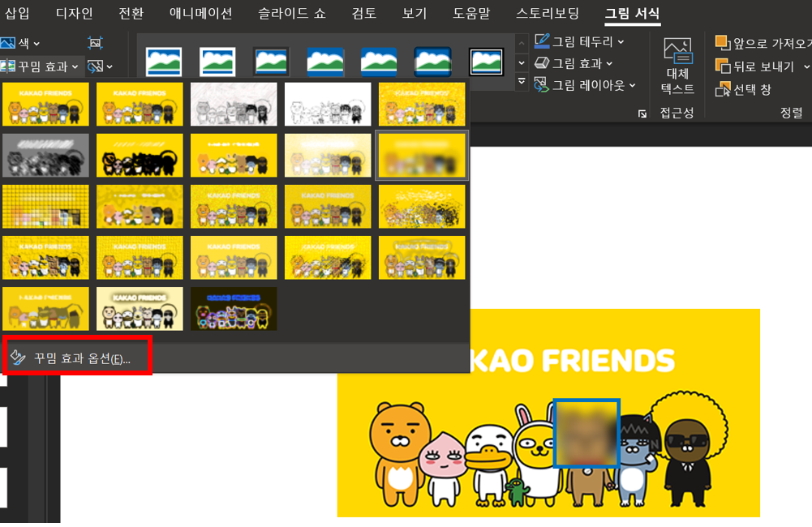Switch to the 디자인 ribbon tab
812x527 pixels.
pos(74,14)
